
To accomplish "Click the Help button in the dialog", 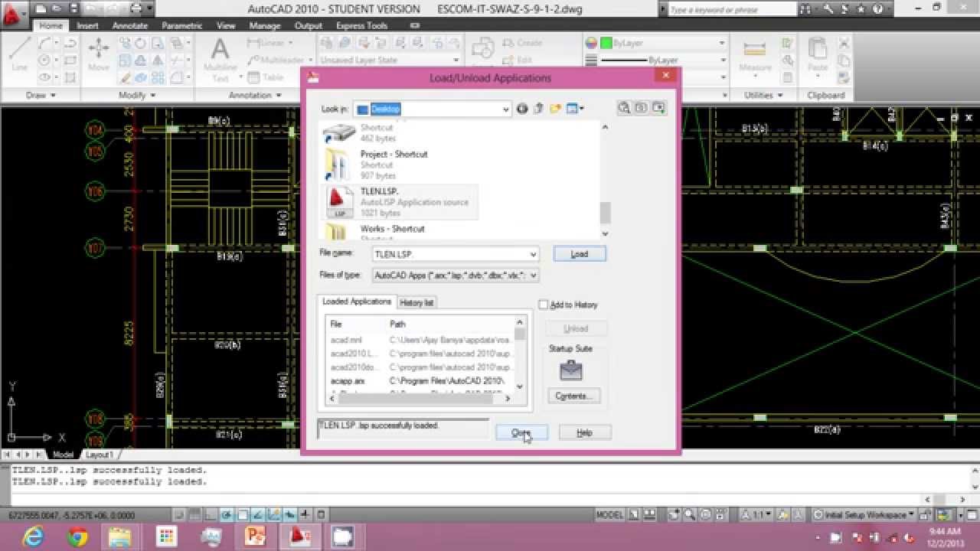I will pyautogui.click(x=584, y=433).
